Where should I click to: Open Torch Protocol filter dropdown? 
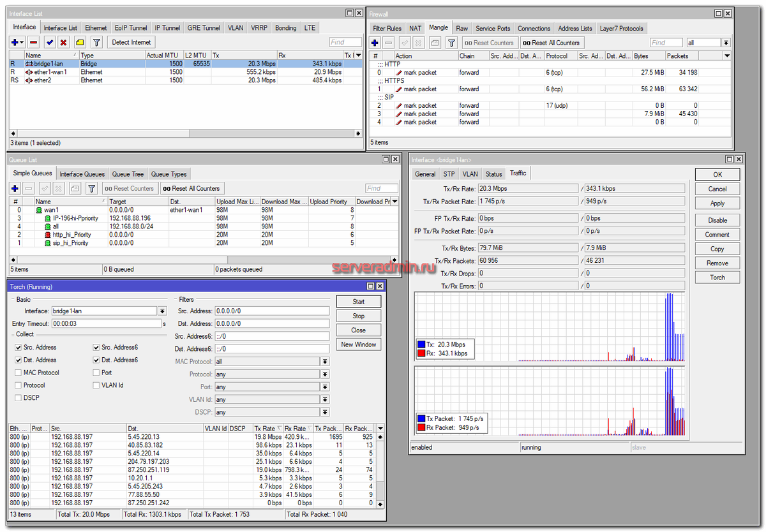pos(325,374)
